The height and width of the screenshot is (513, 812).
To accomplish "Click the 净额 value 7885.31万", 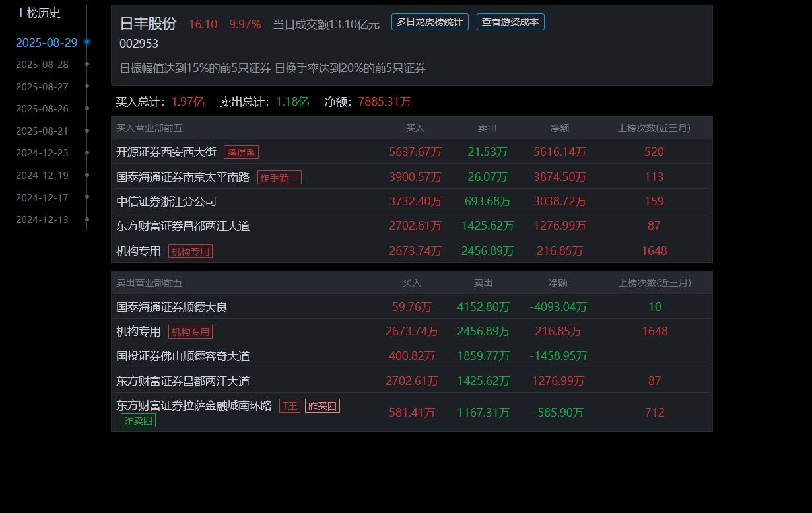I will 384,102.
